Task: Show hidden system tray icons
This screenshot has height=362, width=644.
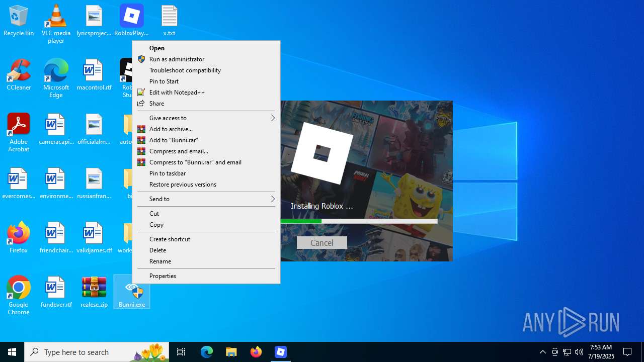Action: coord(542,352)
